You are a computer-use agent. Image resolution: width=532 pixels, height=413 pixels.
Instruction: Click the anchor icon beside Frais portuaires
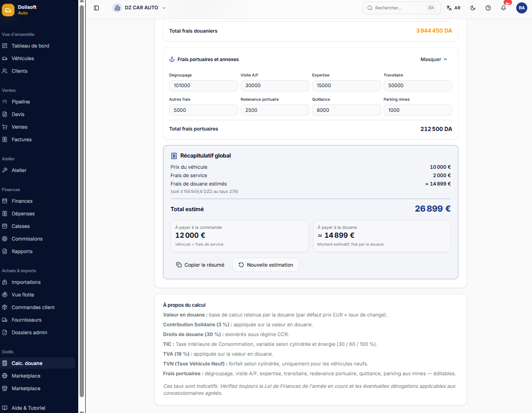point(172,59)
